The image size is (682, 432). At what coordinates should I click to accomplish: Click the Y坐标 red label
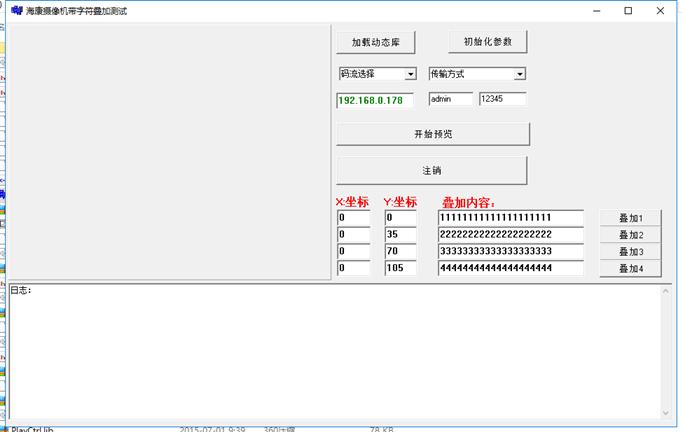[x=400, y=202]
